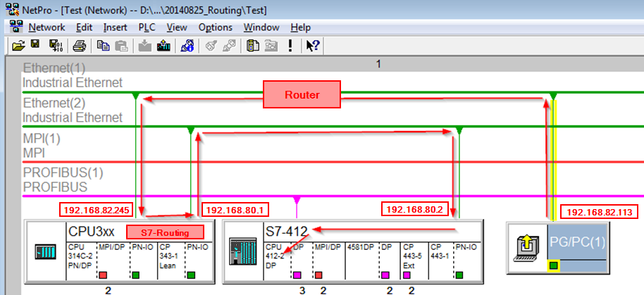This screenshot has height=295, width=644.
Task: Open the Options menu
Action: [215, 27]
